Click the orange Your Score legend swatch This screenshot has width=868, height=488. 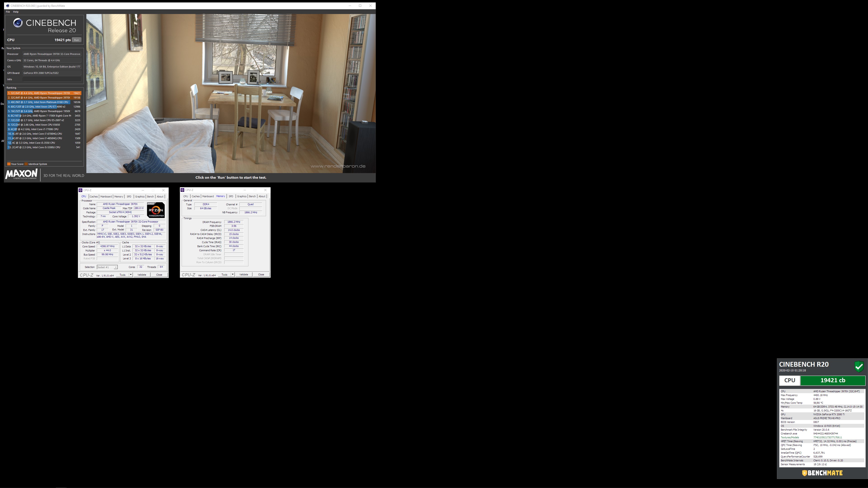tap(9, 164)
